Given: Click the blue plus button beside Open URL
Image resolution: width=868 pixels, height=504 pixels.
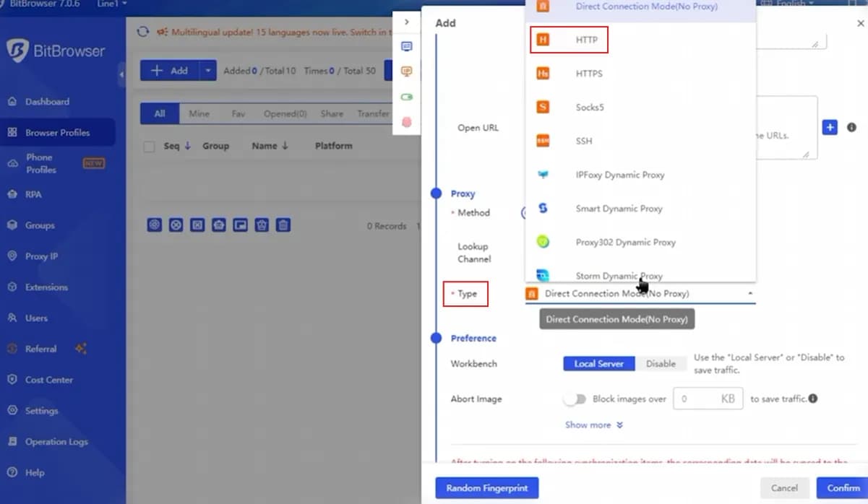Looking at the screenshot, I should tap(830, 127).
